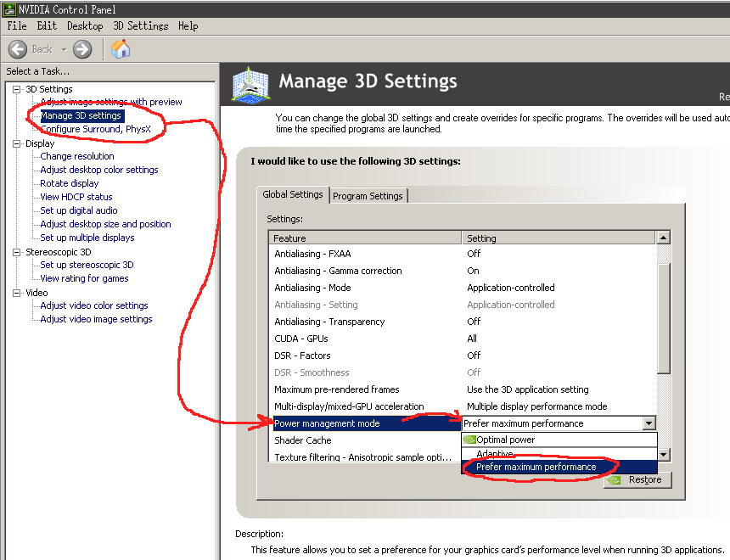Open the Home icon in toolbar
Viewport: 730px width, 560px height.
(121, 49)
